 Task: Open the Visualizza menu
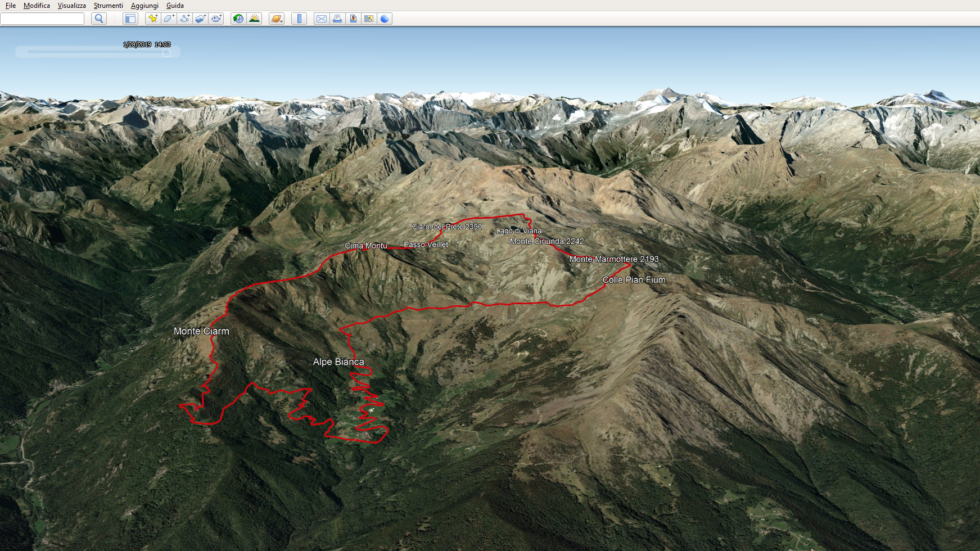coord(71,6)
